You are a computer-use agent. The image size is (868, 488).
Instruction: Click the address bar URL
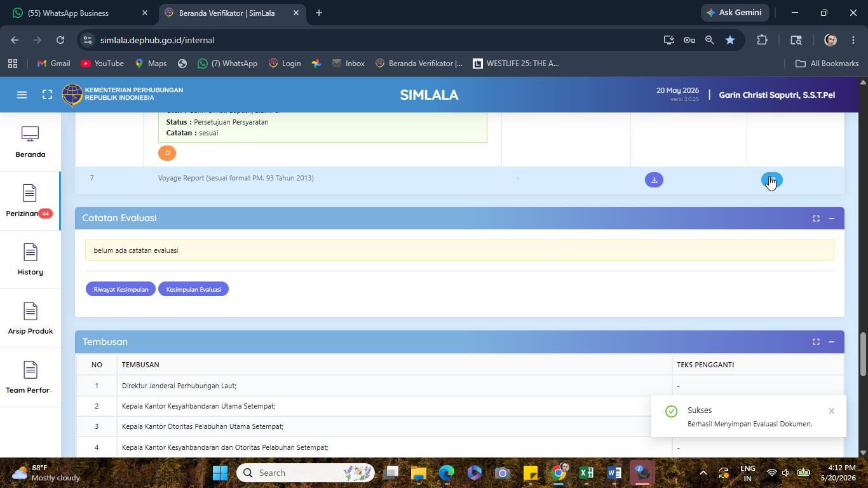(x=157, y=40)
